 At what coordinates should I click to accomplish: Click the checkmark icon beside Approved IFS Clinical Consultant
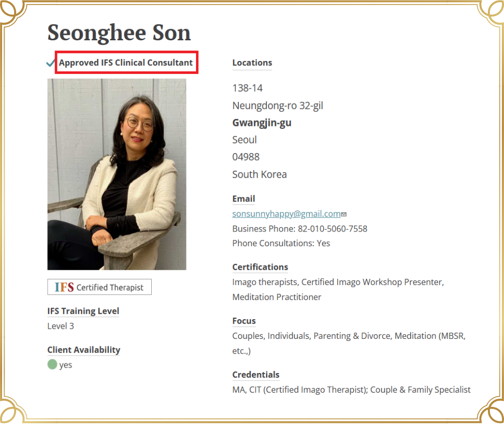pos(51,63)
